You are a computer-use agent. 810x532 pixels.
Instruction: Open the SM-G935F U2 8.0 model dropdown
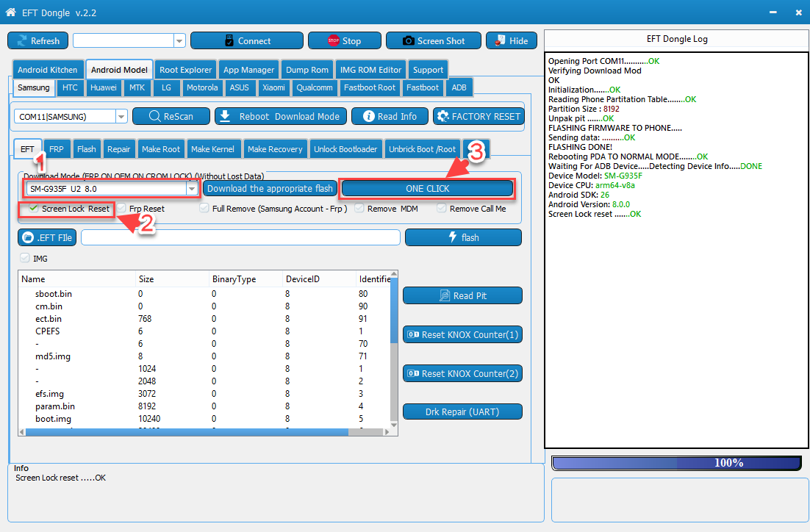point(192,189)
